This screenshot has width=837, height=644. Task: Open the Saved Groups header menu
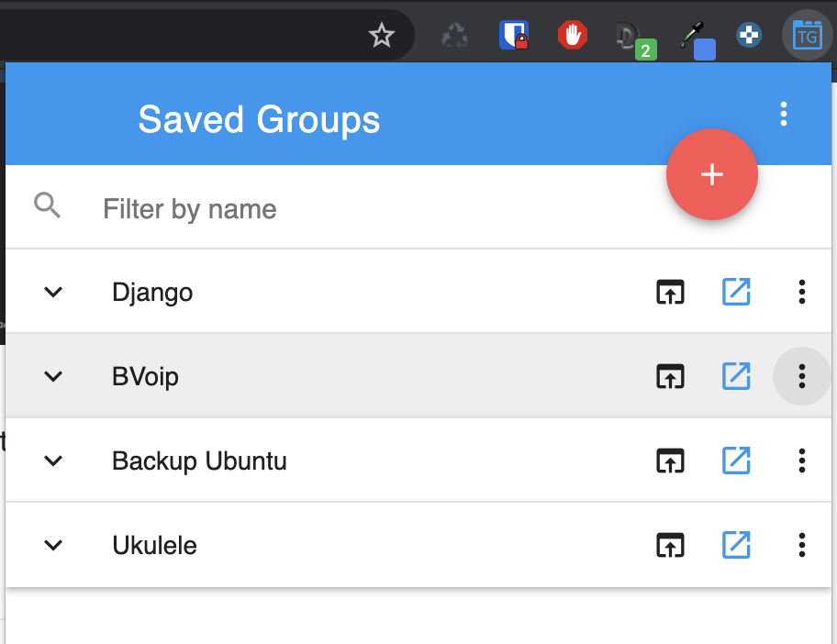click(784, 114)
